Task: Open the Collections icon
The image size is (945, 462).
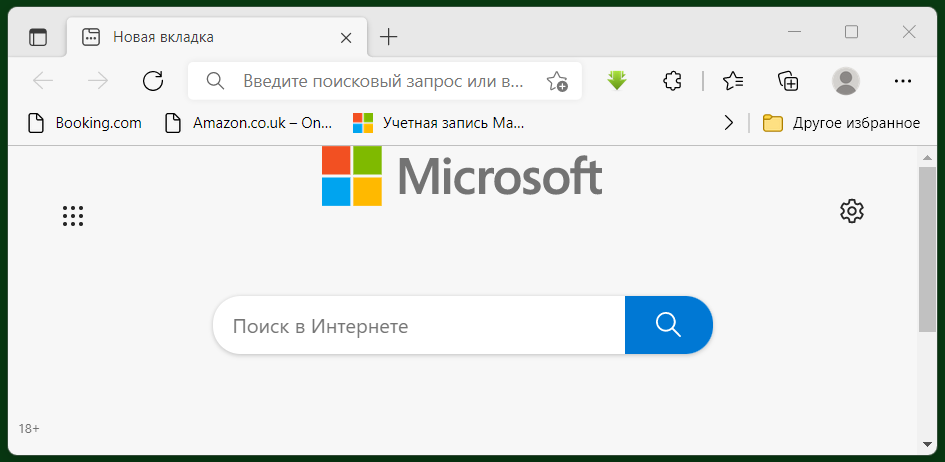Action: [788, 81]
